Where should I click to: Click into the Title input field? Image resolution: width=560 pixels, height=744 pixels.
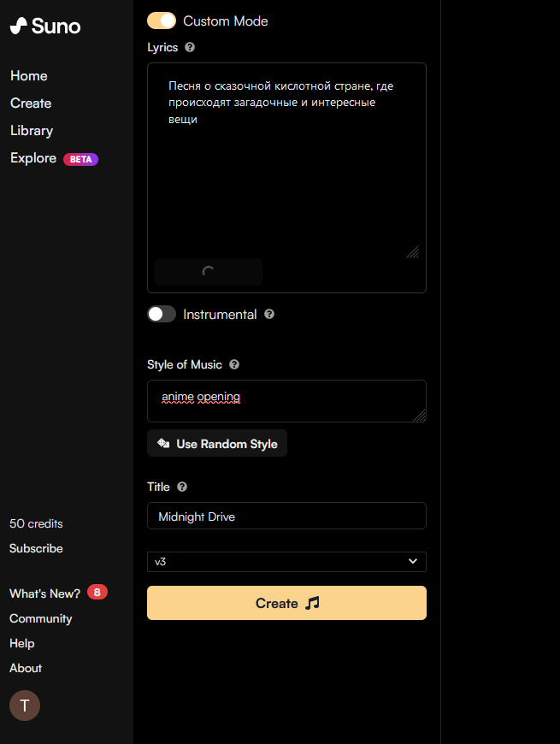pyautogui.click(x=286, y=517)
